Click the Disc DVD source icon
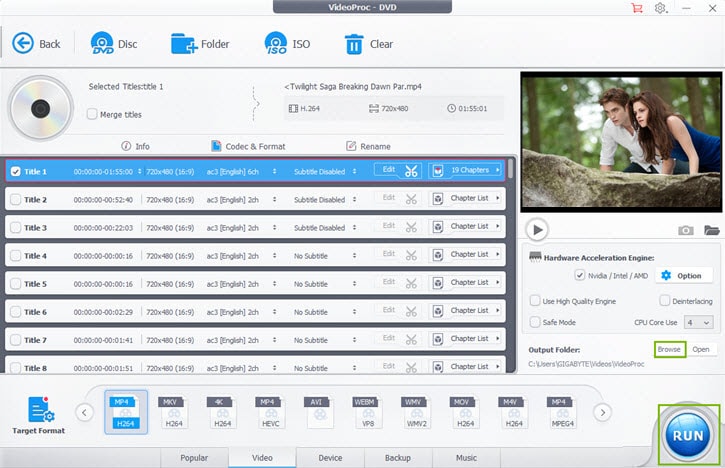 pyautogui.click(x=103, y=44)
